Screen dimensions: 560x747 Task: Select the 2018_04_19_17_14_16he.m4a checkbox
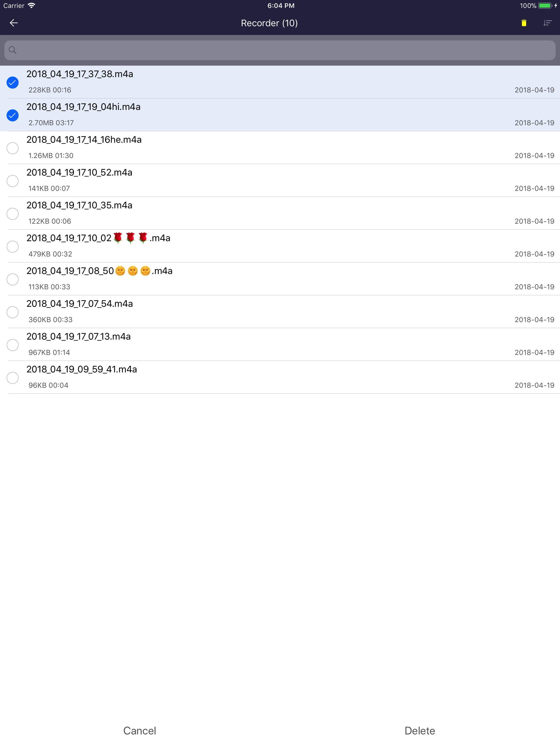[13, 148]
